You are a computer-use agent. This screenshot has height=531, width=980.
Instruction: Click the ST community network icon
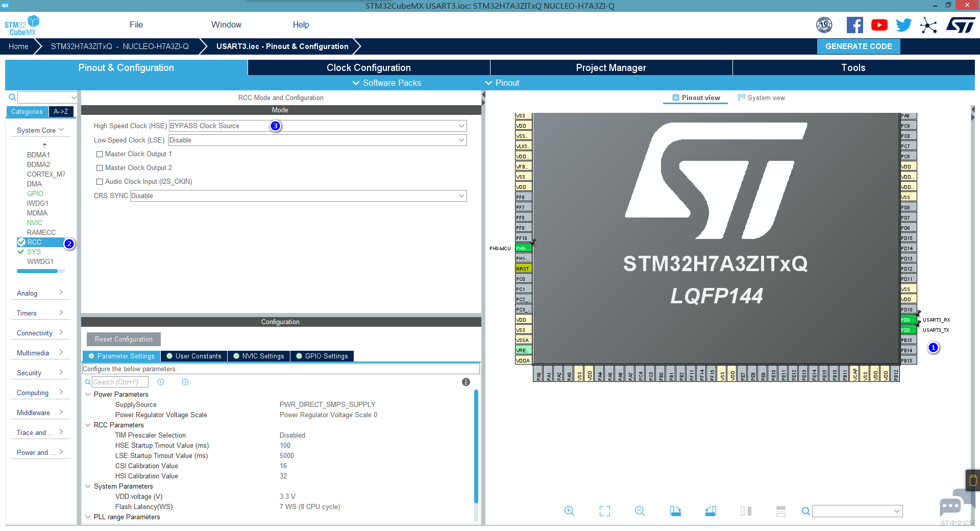click(x=928, y=26)
